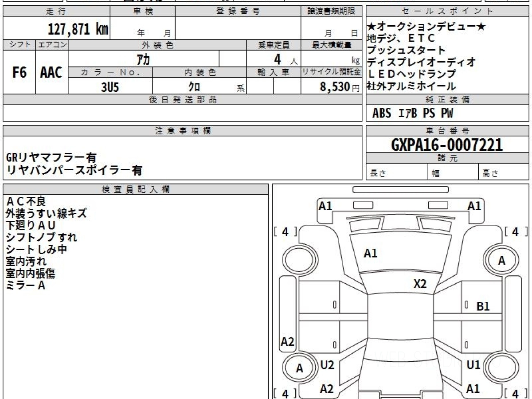Select the GRリヤマフラー有 note
The image size is (532, 399).
coord(51,157)
